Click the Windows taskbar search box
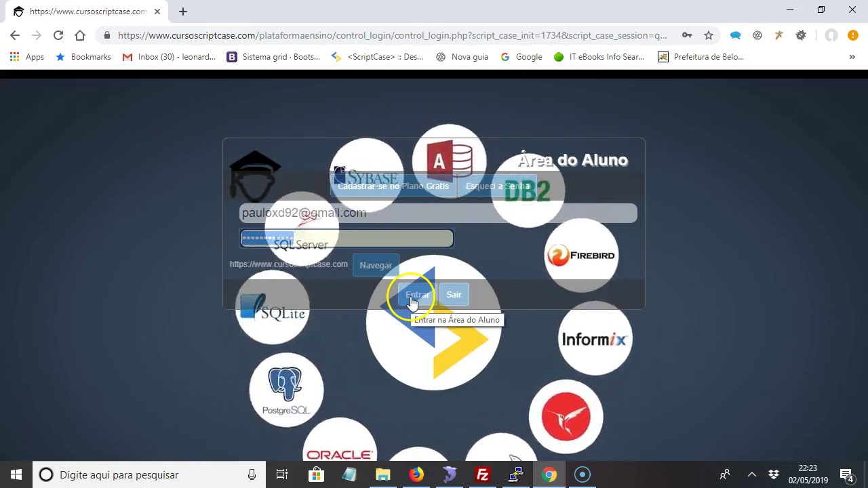 149,474
